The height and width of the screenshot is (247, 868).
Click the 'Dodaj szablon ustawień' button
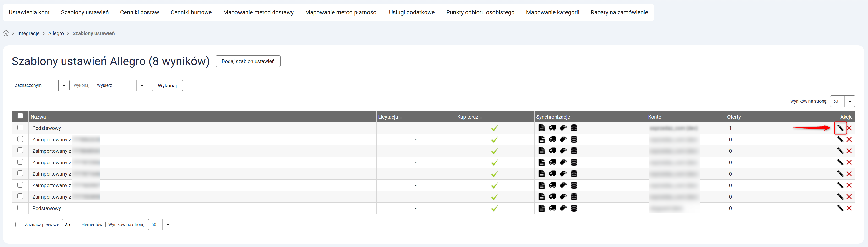click(x=248, y=61)
